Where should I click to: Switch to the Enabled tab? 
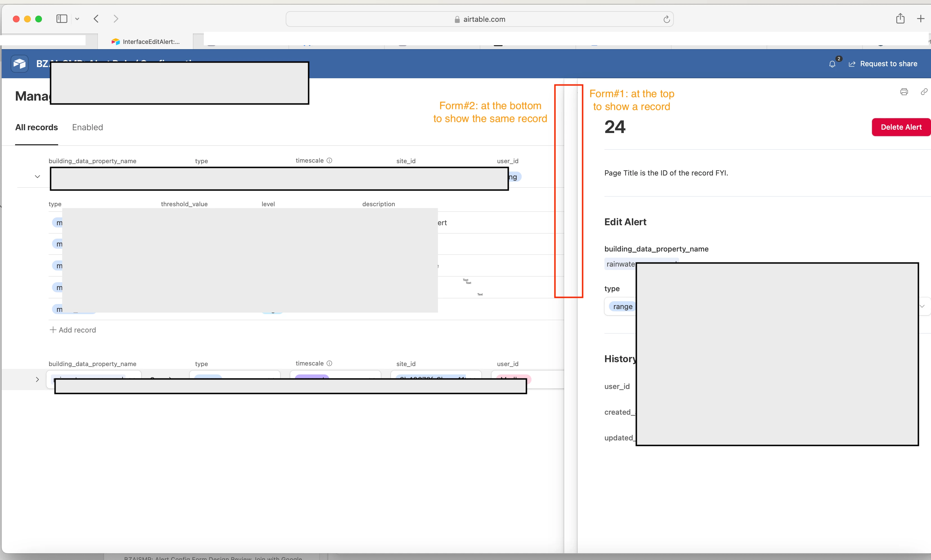[x=87, y=127]
